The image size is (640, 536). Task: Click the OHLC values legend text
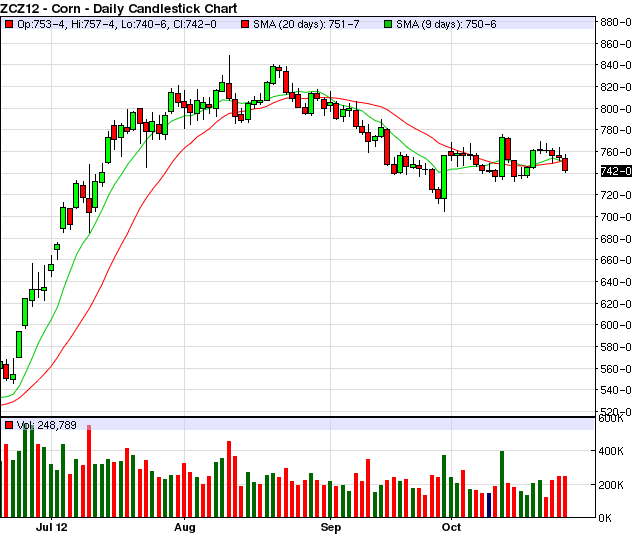pyautogui.click(x=117, y=24)
